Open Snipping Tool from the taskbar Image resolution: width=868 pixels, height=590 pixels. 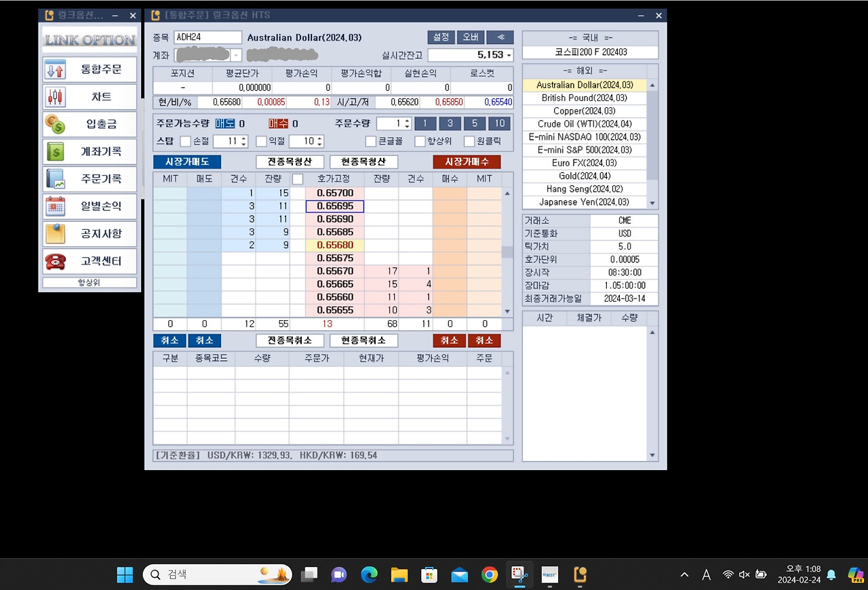pyautogui.click(x=519, y=575)
